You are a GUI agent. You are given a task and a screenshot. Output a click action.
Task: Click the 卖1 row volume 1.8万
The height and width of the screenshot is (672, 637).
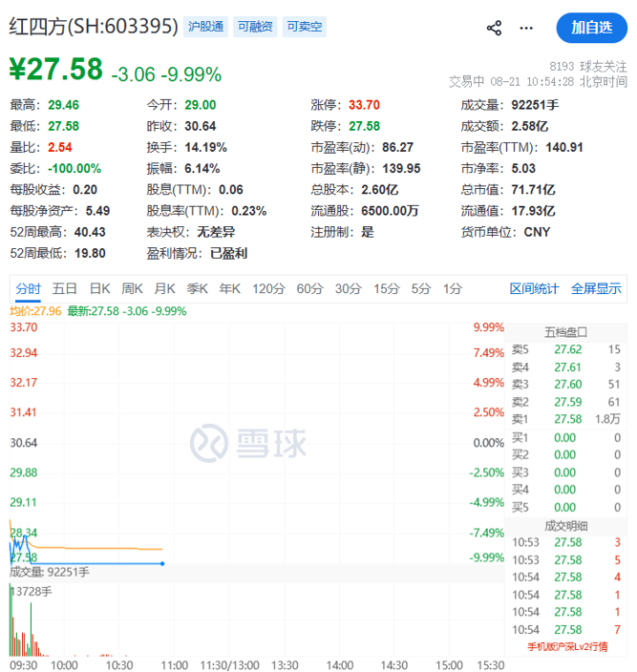[x=607, y=419]
